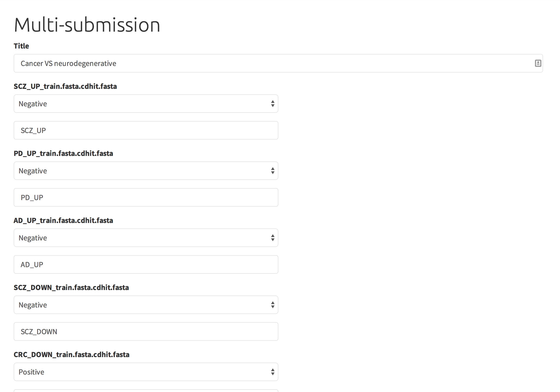
Task: Click the SCZ_UP name input field
Action: tap(146, 130)
